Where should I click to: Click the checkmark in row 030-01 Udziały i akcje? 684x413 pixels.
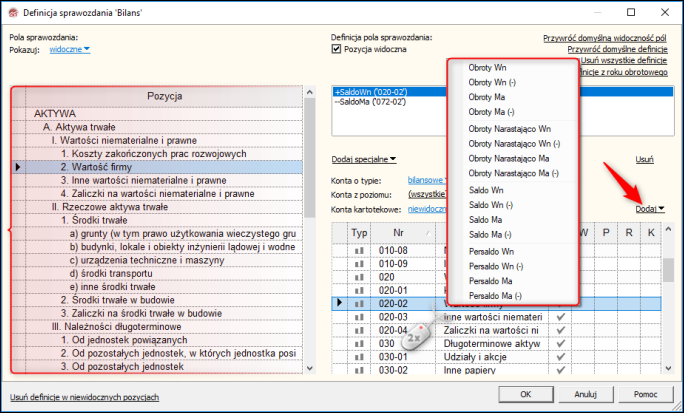pyautogui.click(x=561, y=357)
